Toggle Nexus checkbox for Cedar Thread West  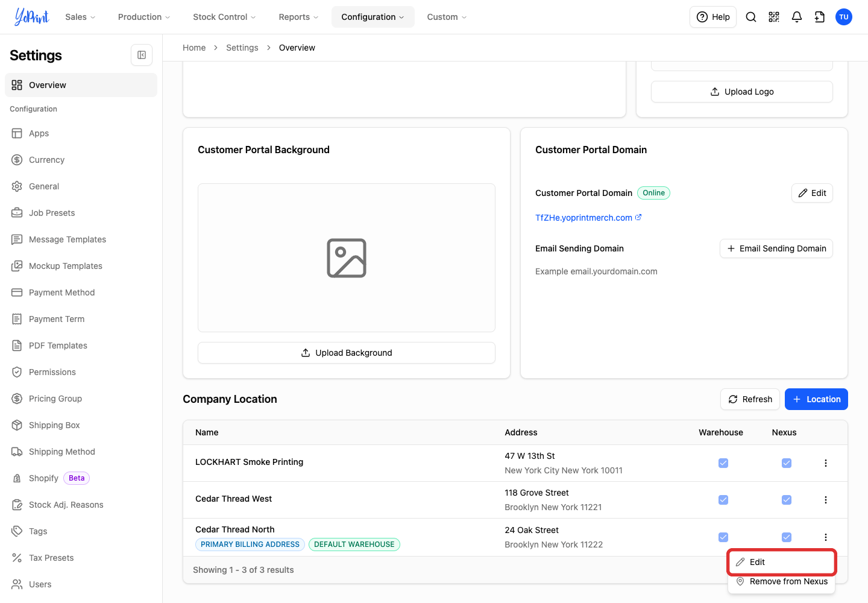pos(787,500)
